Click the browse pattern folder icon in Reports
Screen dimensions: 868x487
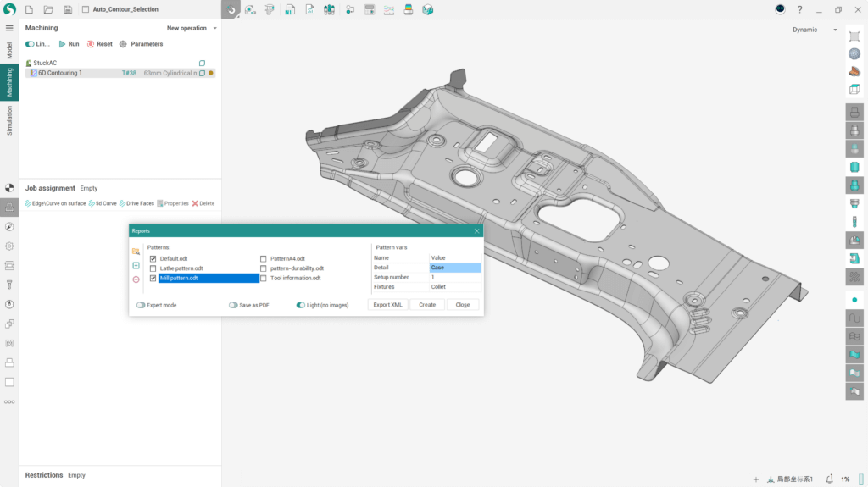pyautogui.click(x=136, y=252)
